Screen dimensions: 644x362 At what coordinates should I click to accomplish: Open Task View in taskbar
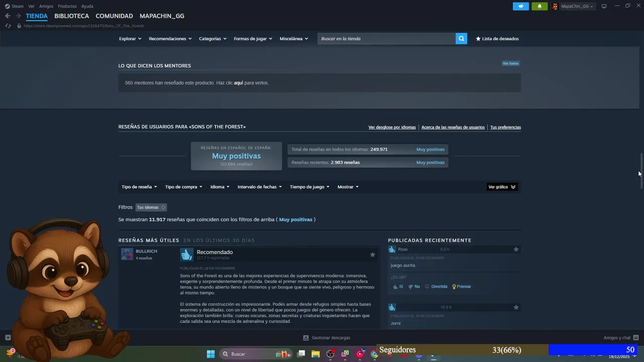(301, 354)
